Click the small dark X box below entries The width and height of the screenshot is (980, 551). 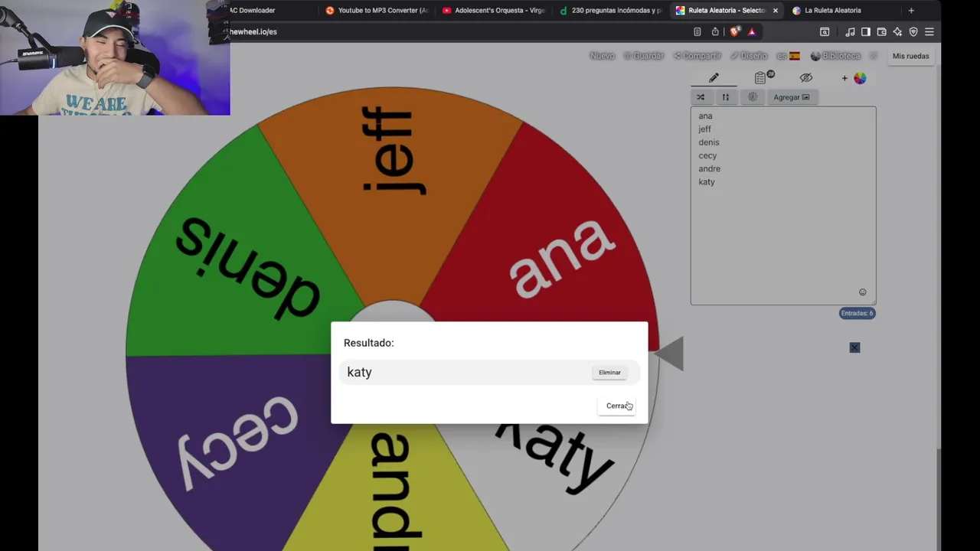point(854,347)
